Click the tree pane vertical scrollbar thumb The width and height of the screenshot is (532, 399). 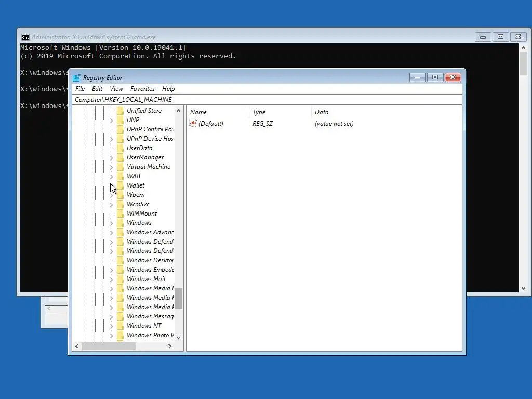click(x=179, y=299)
